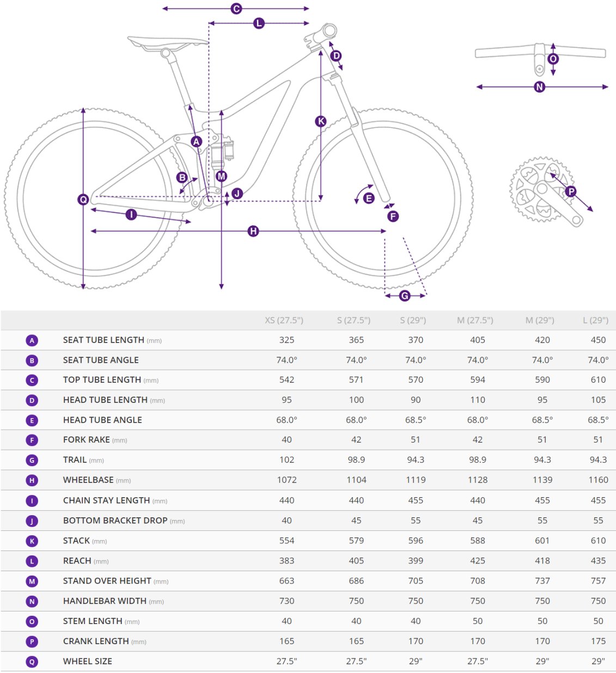Select the M (29") size column header
This screenshot has height=673, width=616.
tap(540, 320)
